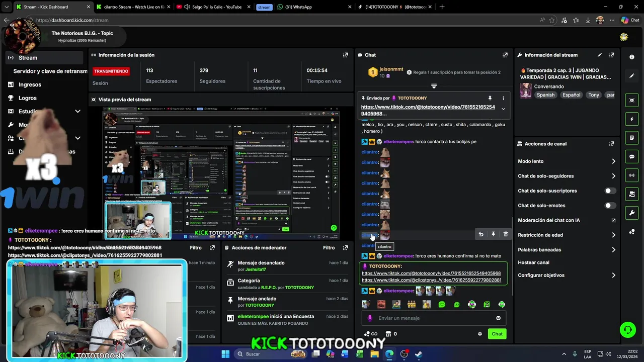Click the screen capture icon in right sidebar

tap(632, 100)
